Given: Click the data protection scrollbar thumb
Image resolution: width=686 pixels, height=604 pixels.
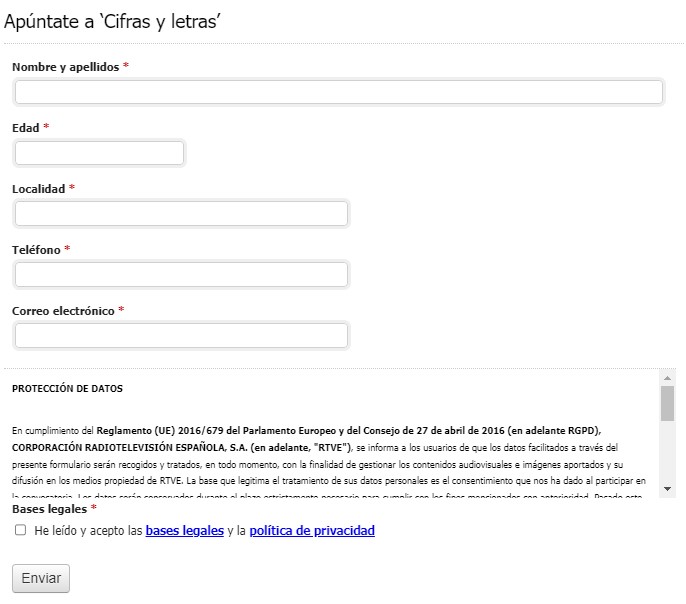Looking at the screenshot, I should tap(667, 402).
